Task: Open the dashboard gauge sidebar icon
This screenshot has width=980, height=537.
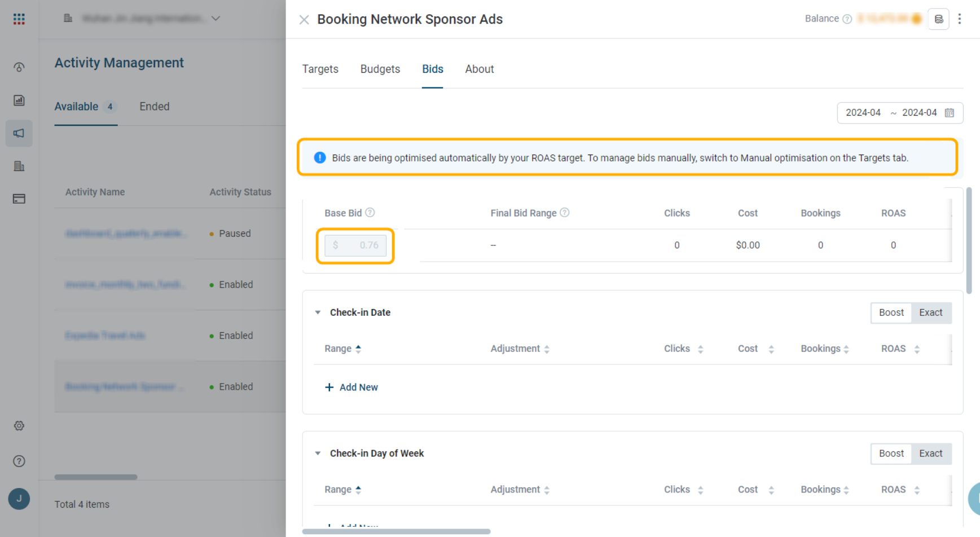Action: [x=19, y=67]
